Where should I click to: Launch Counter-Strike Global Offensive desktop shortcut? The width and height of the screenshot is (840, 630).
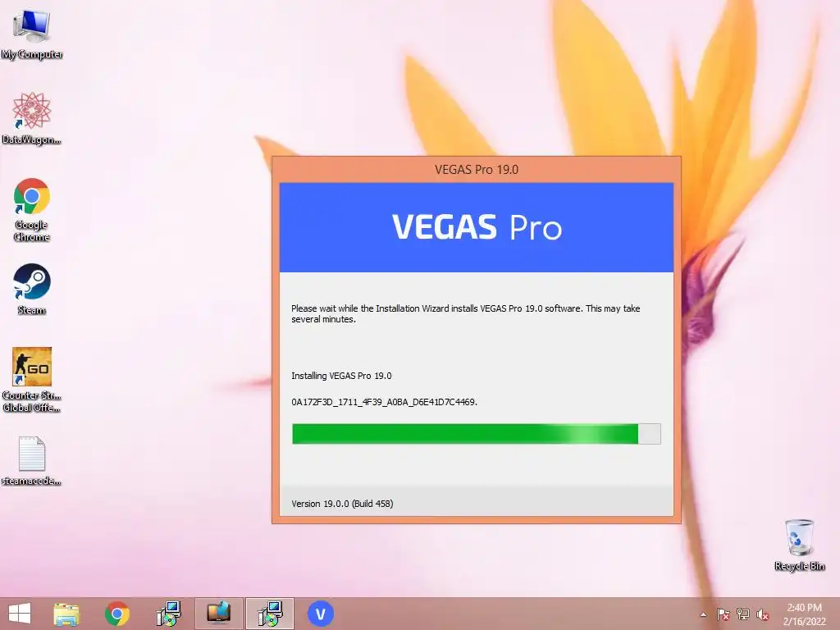(x=32, y=379)
